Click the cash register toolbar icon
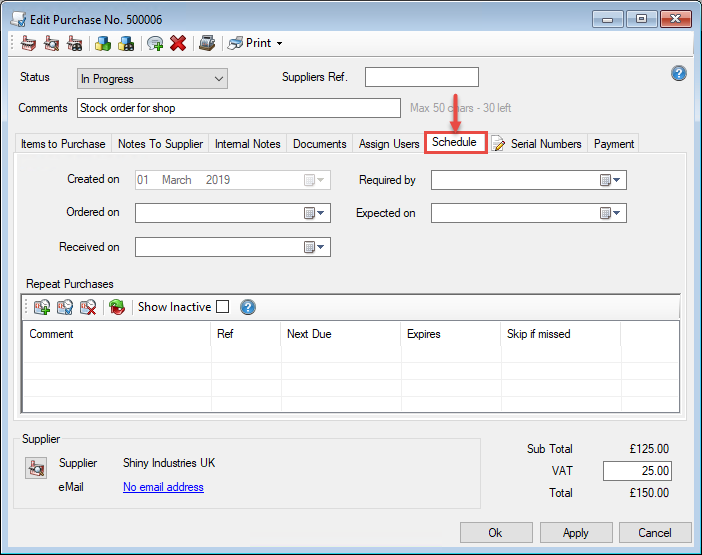 coord(207,43)
